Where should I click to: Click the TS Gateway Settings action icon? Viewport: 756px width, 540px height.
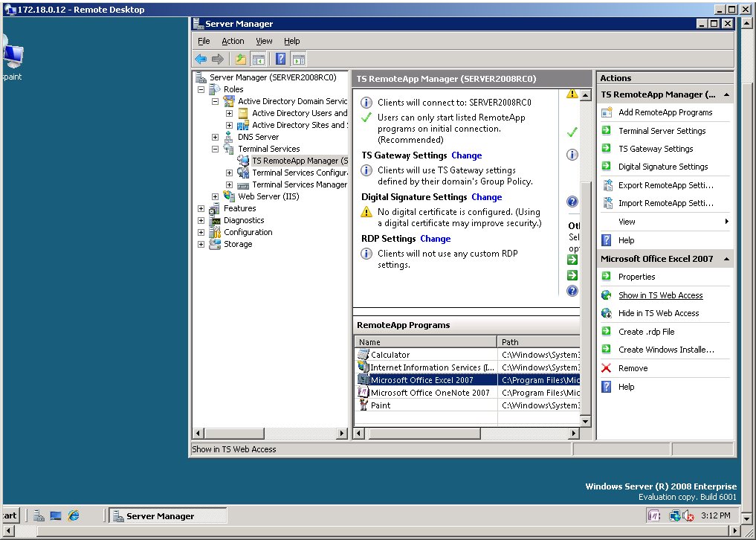tap(607, 149)
